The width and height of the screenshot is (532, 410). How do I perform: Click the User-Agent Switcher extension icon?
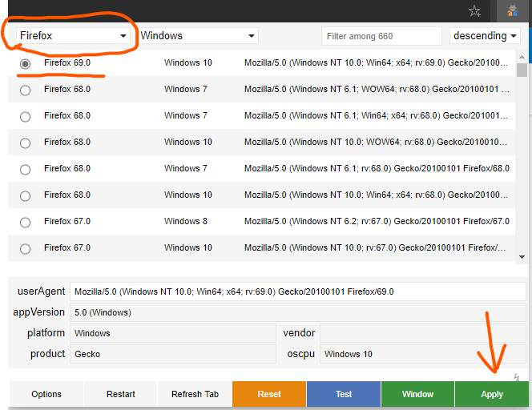tap(512, 11)
